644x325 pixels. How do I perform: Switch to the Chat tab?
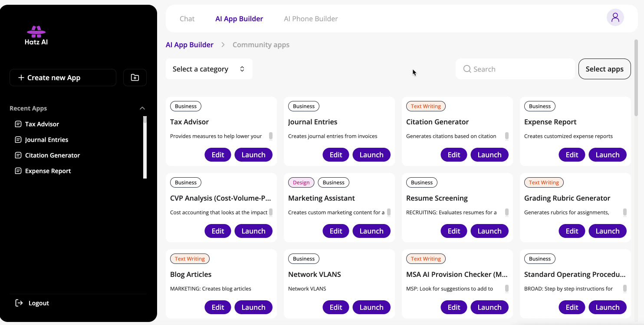click(187, 19)
